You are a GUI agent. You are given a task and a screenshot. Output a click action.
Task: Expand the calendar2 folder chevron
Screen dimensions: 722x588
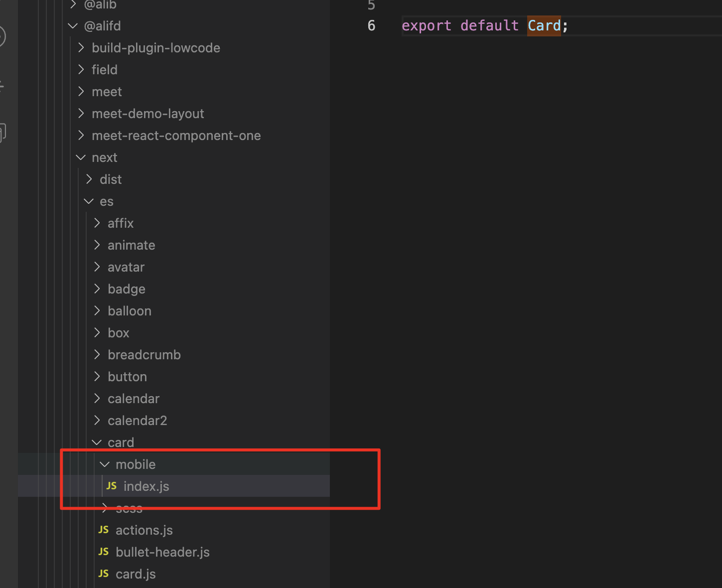97,421
